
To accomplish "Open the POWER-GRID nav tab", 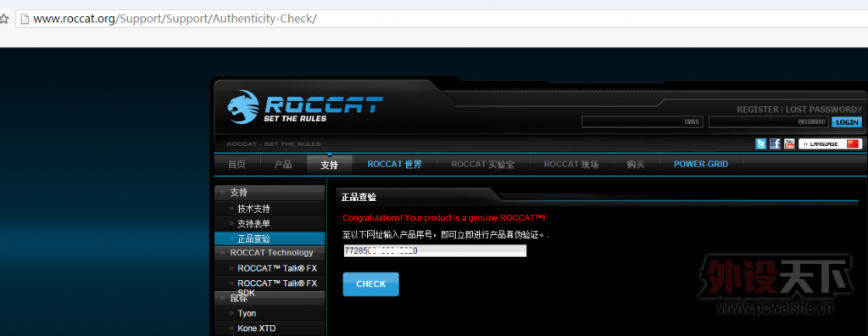I will (701, 165).
